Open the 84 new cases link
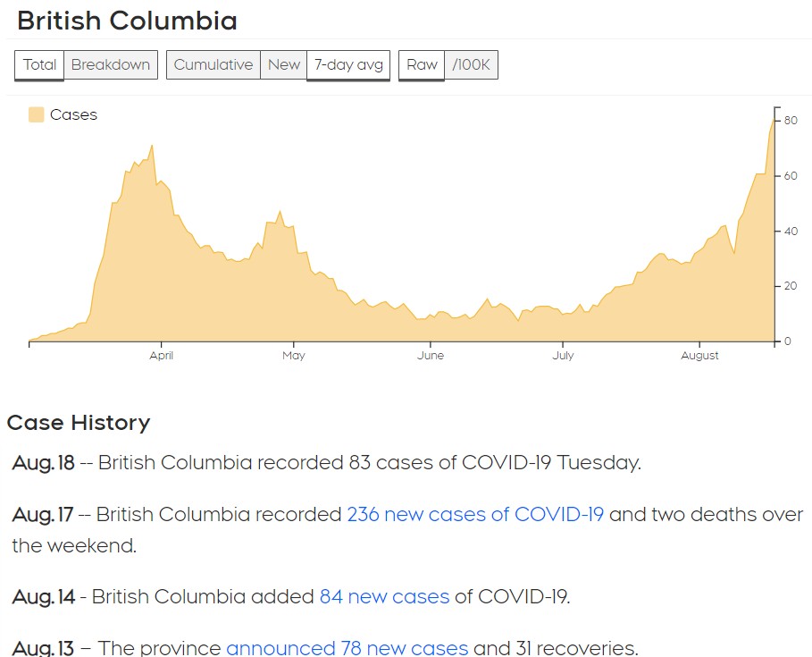The image size is (812, 657). coord(384,596)
